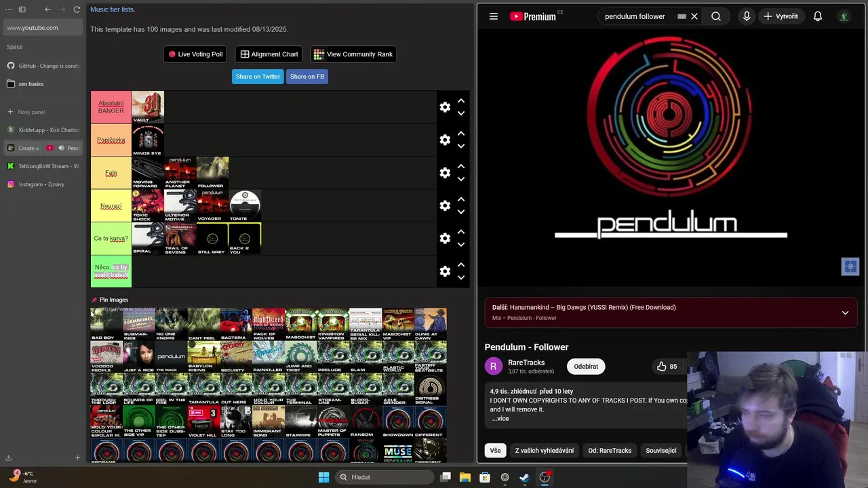Open the YouTube hamburger guide menu
The image size is (868, 488).
tap(494, 16)
